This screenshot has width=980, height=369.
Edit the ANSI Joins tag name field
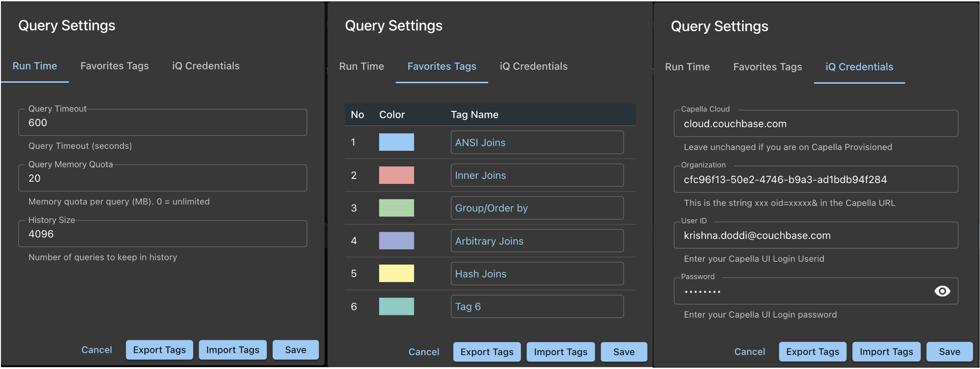pyautogui.click(x=537, y=142)
